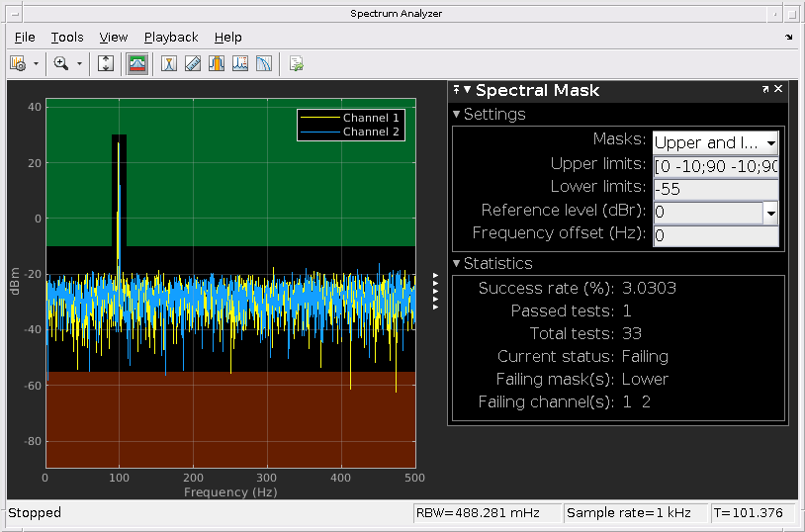Image resolution: width=805 pixels, height=532 pixels.
Task: Click Channel 1 in the plot legend
Action: click(371, 118)
